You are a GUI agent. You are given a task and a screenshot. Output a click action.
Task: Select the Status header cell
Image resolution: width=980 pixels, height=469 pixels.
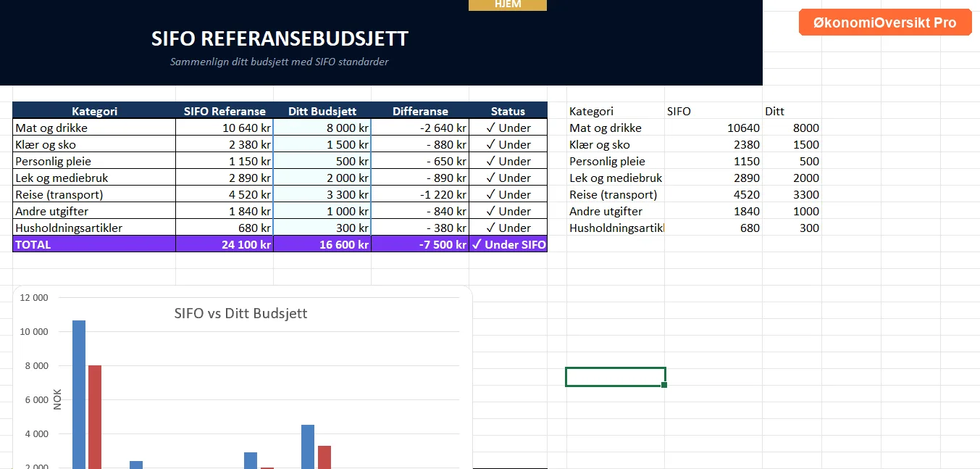pyautogui.click(x=508, y=111)
